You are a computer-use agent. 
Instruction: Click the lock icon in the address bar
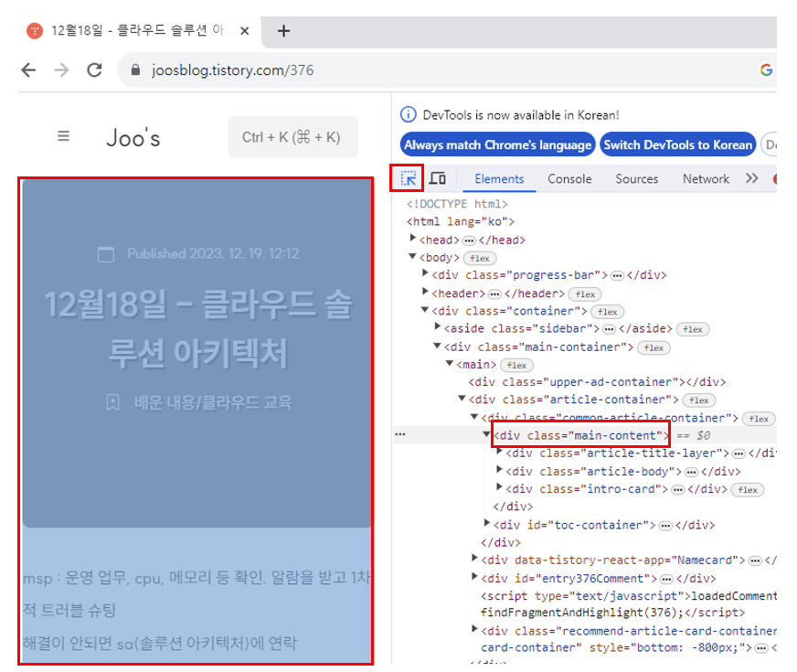135,69
